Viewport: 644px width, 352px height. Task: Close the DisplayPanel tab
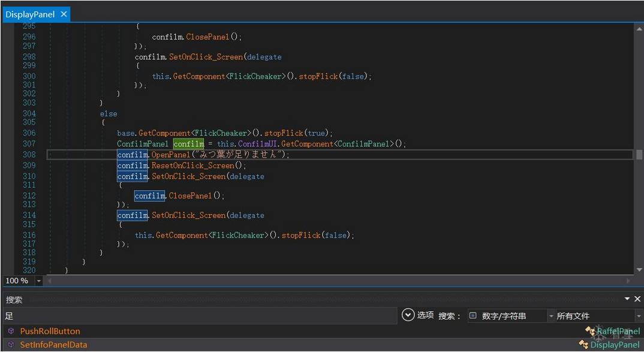(x=64, y=14)
